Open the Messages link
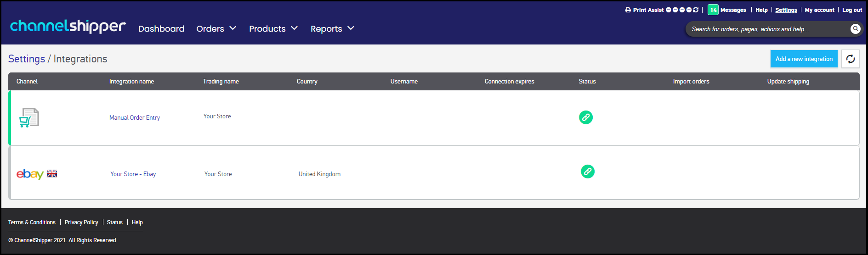The image size is (868, 255). (x=733, y=10)
